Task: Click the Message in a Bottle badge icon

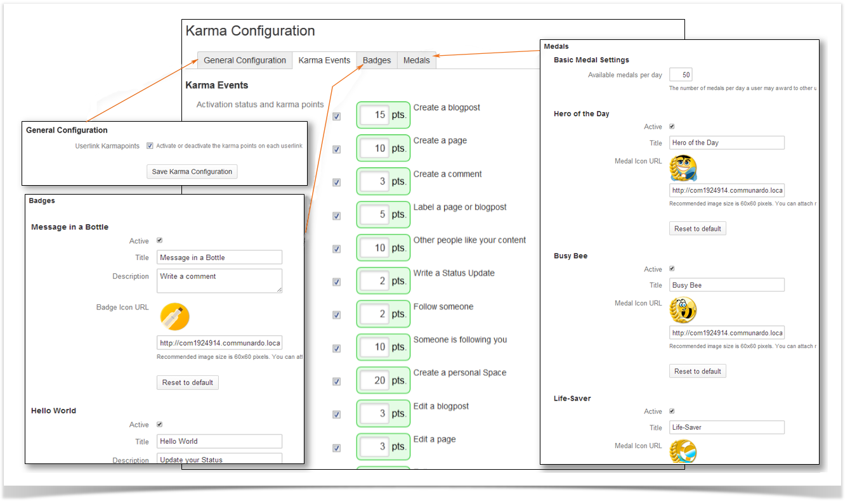Action: [174, 316]
